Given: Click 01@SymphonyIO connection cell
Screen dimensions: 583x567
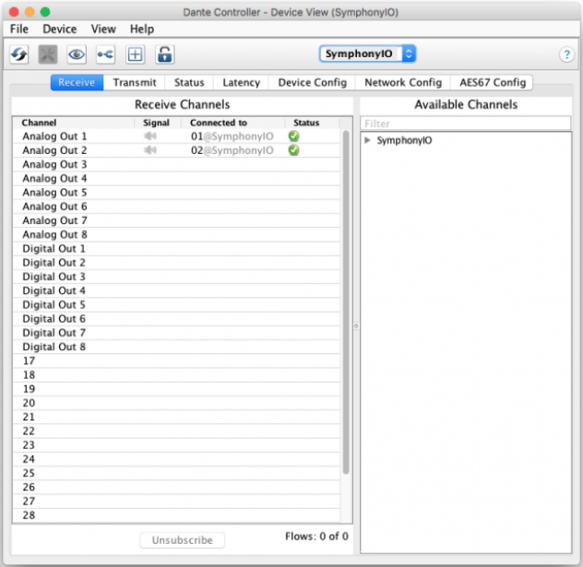Looking at the screenshot, I should 232,136.
